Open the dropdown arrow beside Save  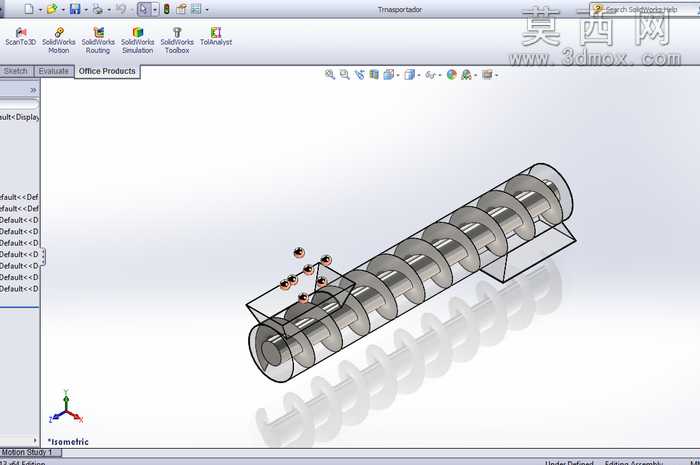pyautogui.click(x=86, y=9)
